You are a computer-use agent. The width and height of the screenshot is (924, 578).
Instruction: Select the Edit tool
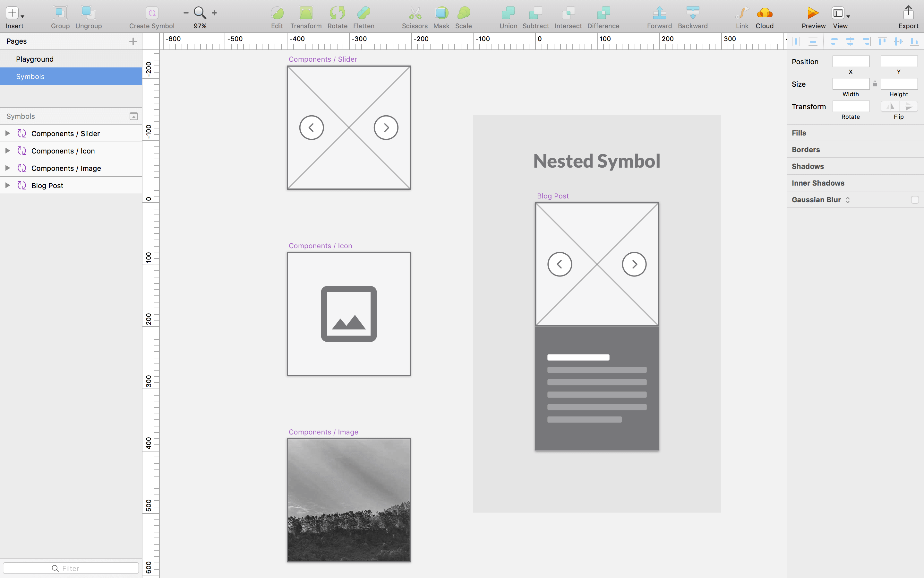pos(277,13)
